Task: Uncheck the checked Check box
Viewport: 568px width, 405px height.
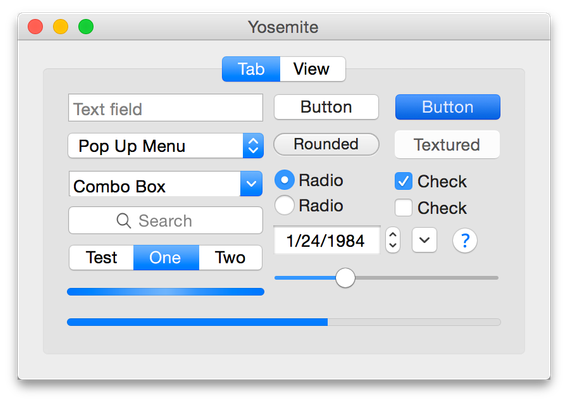Action: coord(404,181)
